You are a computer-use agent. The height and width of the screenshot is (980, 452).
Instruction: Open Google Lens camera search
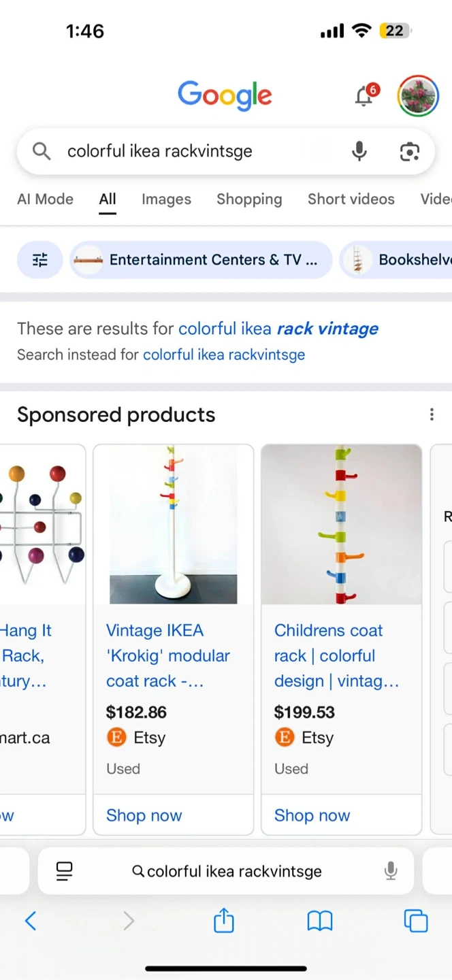(409, 151)
